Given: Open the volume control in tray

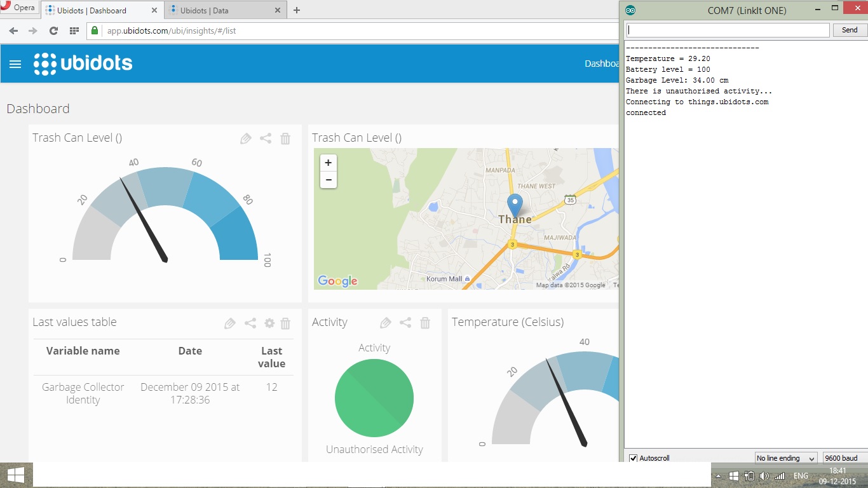Looking at the screenshot, I should 764,476.
